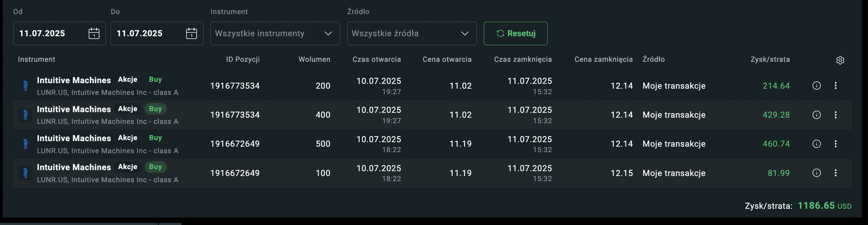Screen dimensions: 868x225
Task: Open table column settings gear
Action: (x=840, y=60)
